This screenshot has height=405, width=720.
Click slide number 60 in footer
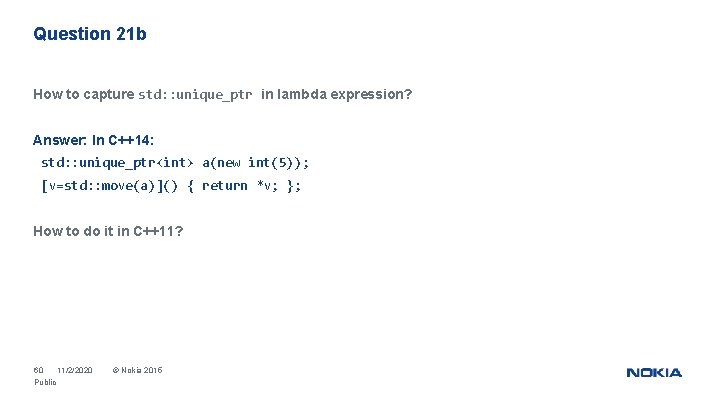click(x=39, y=370)
